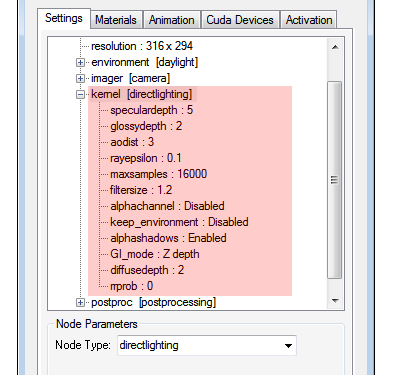Collapse the kernel [directlighting] node

80,95
